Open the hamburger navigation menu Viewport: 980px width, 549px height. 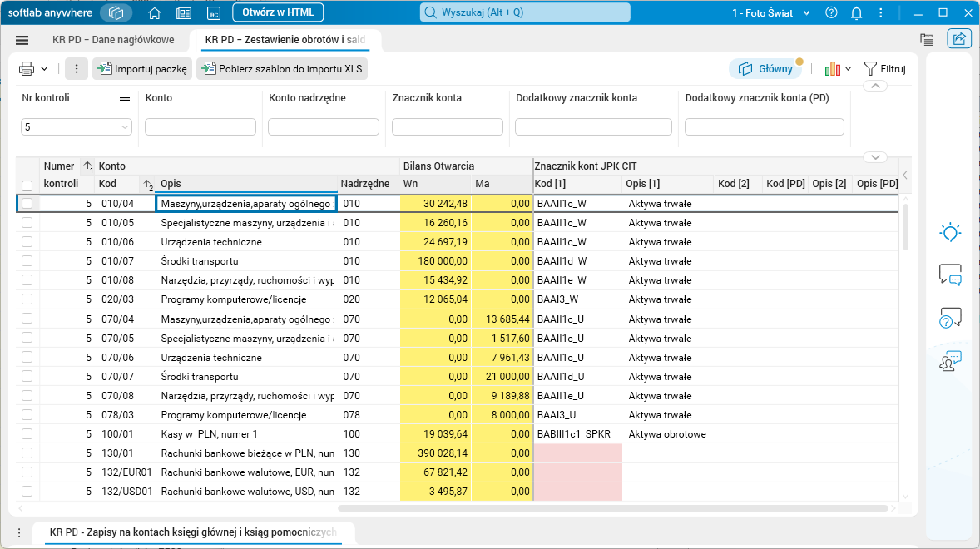(22, 40)
